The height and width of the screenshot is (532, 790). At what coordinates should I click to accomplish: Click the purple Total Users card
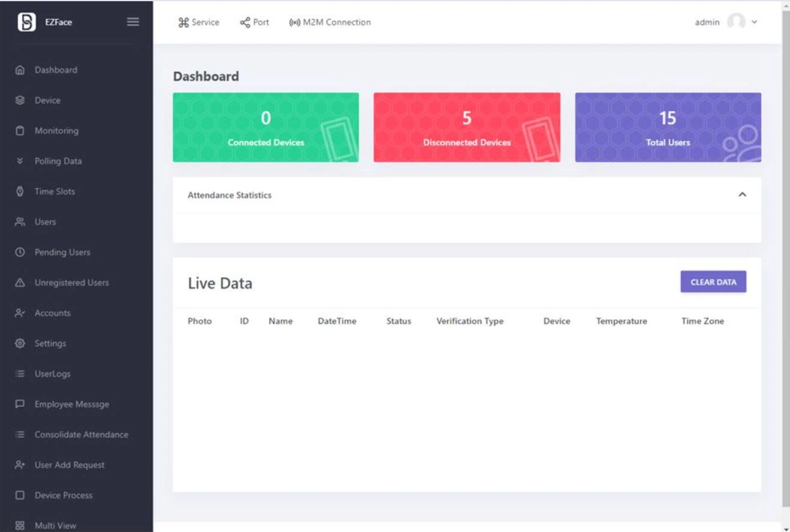click(668, 127)
